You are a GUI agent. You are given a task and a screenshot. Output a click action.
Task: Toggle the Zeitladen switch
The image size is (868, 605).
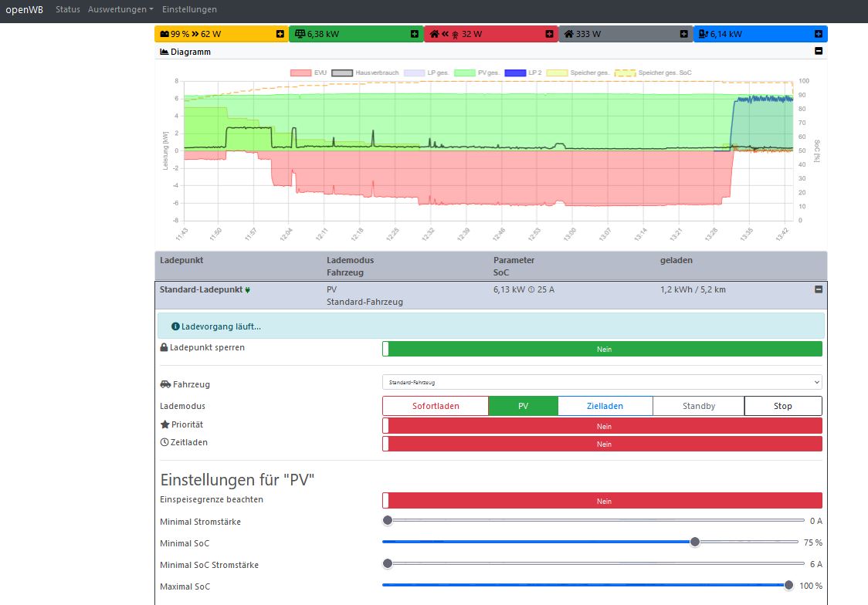click(x=602, y=444)
